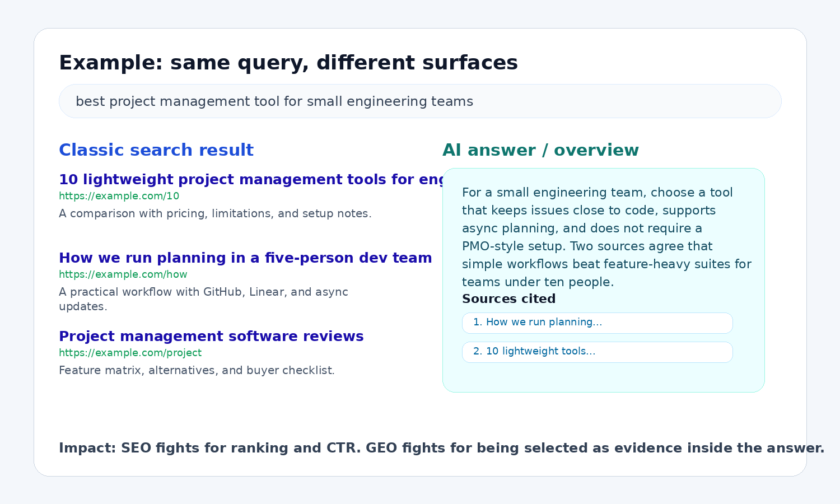This screenshot has width=840, height=504.
Task: Click the 'Classic search result' heading
Action: coord(156,150)
